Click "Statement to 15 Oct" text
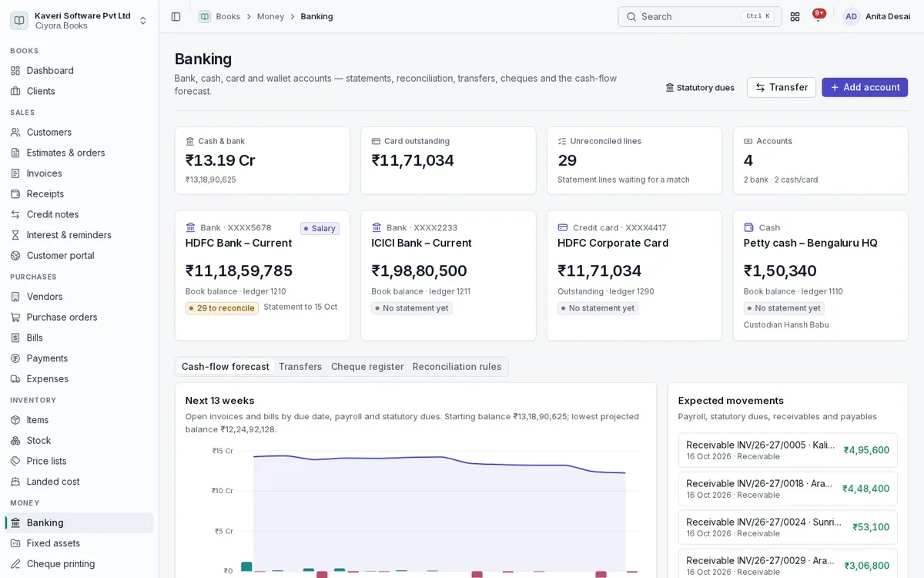This screenshot has width=924, height=578. [x=300, y=307]
